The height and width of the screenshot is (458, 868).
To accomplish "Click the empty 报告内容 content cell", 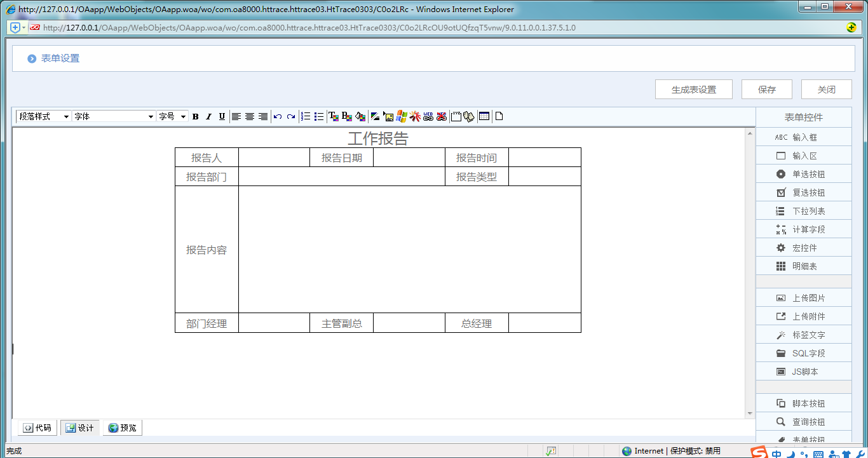I will coord(409,250).
